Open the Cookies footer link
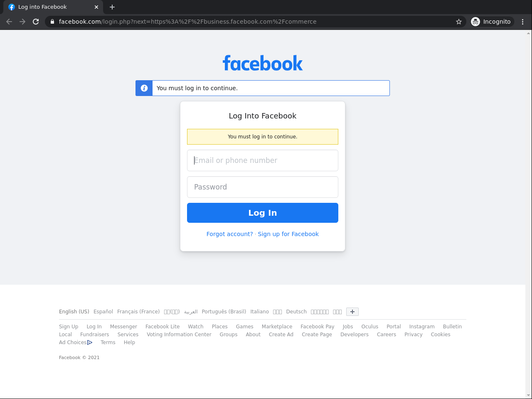 coord(441,335)
